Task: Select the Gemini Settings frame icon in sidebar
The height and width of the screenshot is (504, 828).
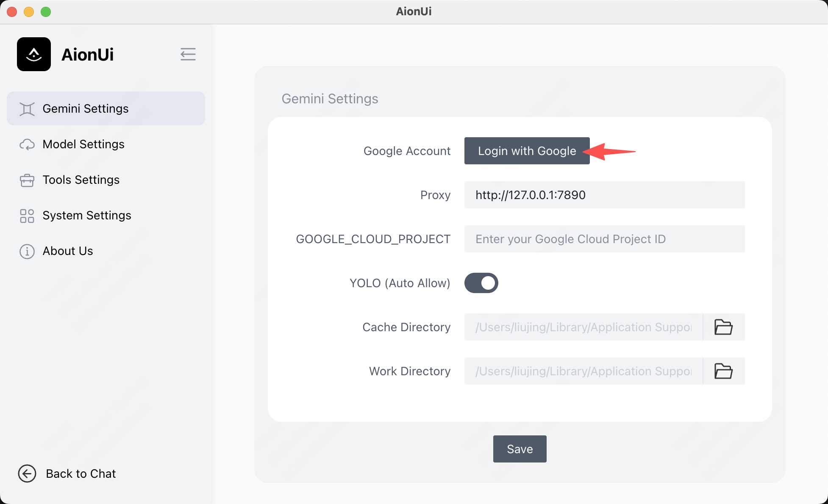Action: (x=27, y=108)
